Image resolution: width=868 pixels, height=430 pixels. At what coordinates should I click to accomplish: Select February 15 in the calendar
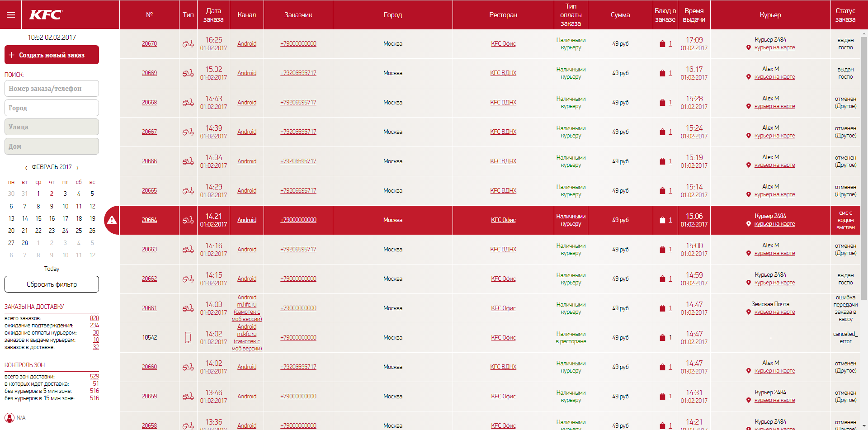click(38, 218)
